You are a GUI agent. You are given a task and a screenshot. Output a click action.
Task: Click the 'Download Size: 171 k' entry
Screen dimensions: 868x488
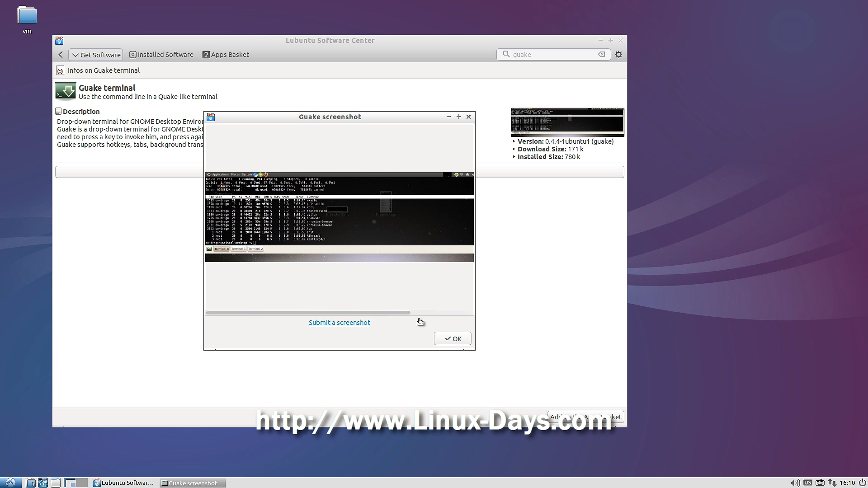tap(550, 149)
